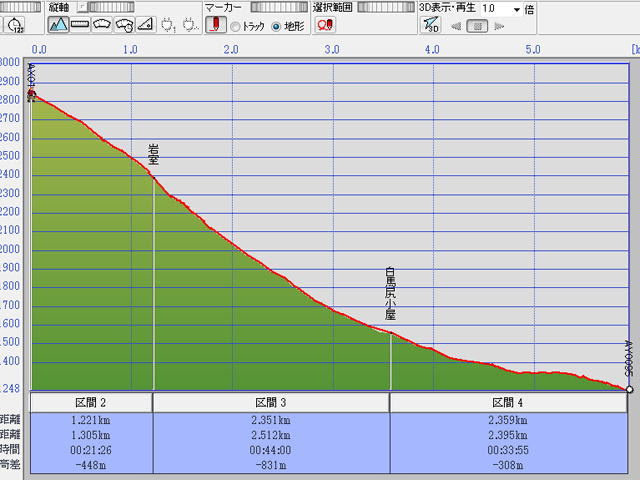Viewport: 640px width, 480px height.
Task: Click time 00:21:26 in 区間 2
Action: (x=91, y=450)
